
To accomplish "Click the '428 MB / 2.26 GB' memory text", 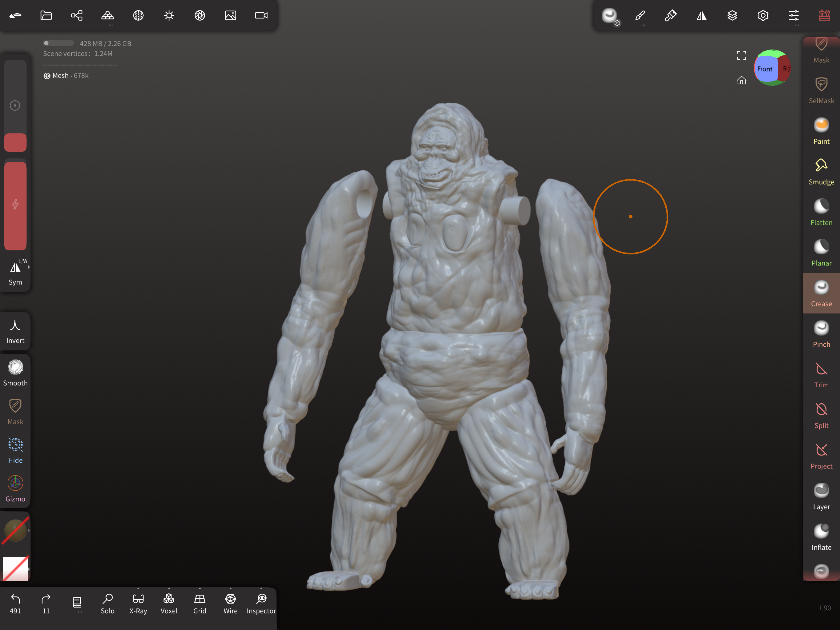I will coord(105,44).
